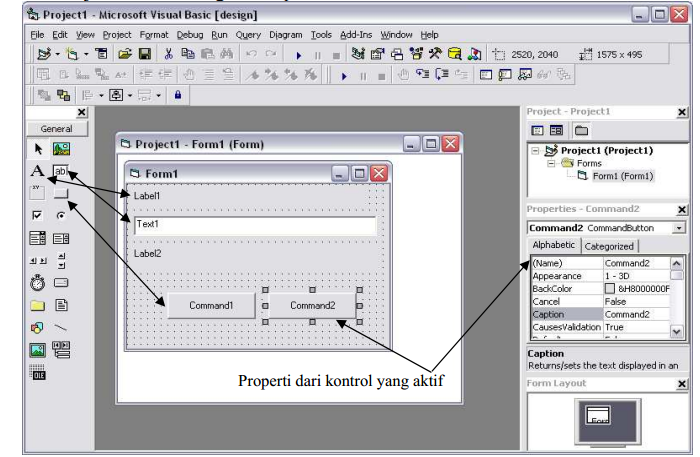
Task: Click the Text1 textbox on Form1
Action: 255,225
